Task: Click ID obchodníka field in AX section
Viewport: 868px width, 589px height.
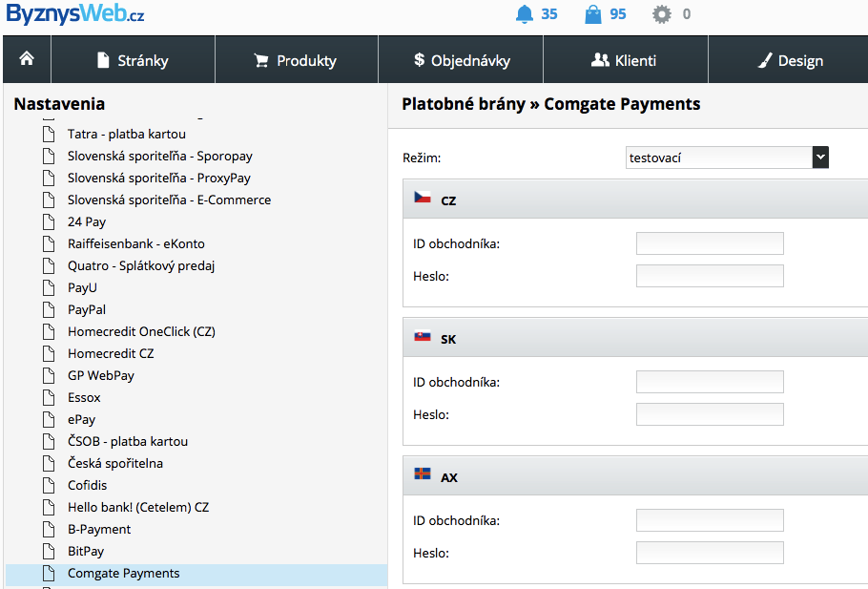Action: 710,520
